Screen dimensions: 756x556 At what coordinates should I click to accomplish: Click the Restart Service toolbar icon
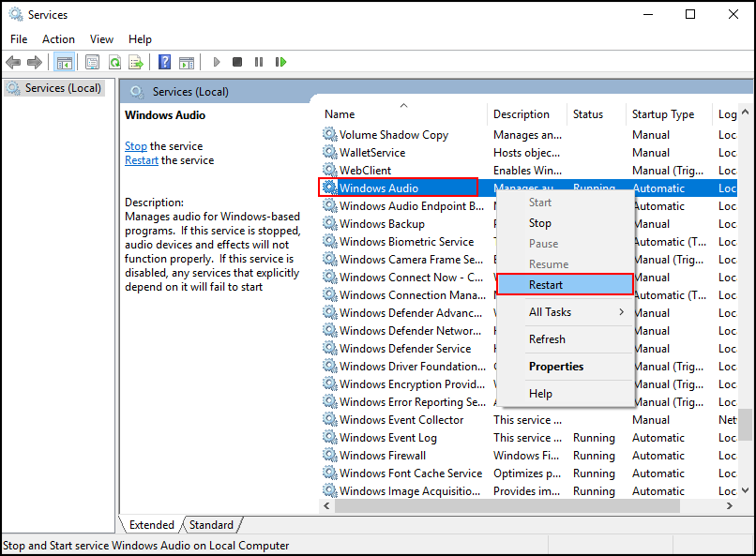pos(280,62)
